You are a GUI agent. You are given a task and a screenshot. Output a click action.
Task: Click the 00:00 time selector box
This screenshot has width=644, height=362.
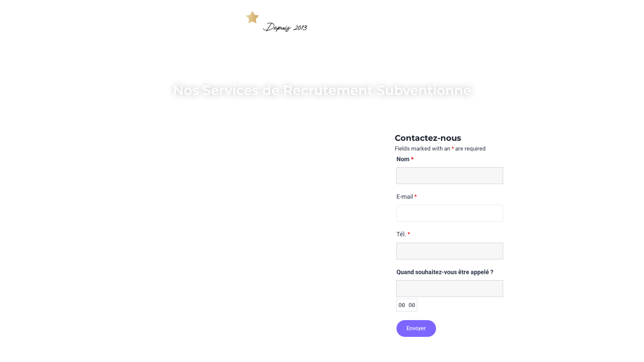(407, 305)
